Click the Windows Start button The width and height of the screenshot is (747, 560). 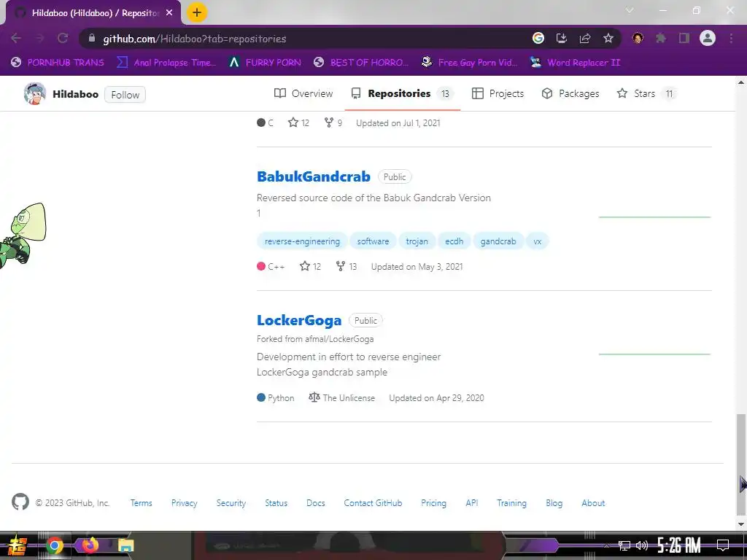pos(18,545)
